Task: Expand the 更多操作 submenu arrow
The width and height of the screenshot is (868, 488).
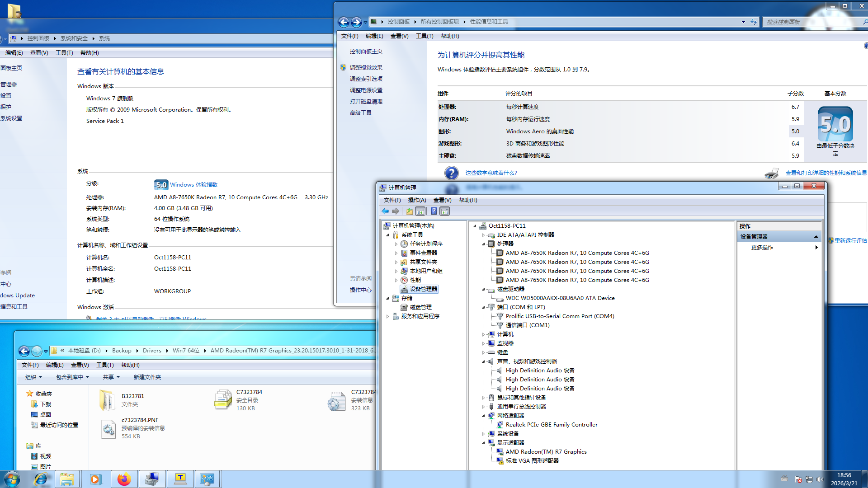Action: click(816, 247)
